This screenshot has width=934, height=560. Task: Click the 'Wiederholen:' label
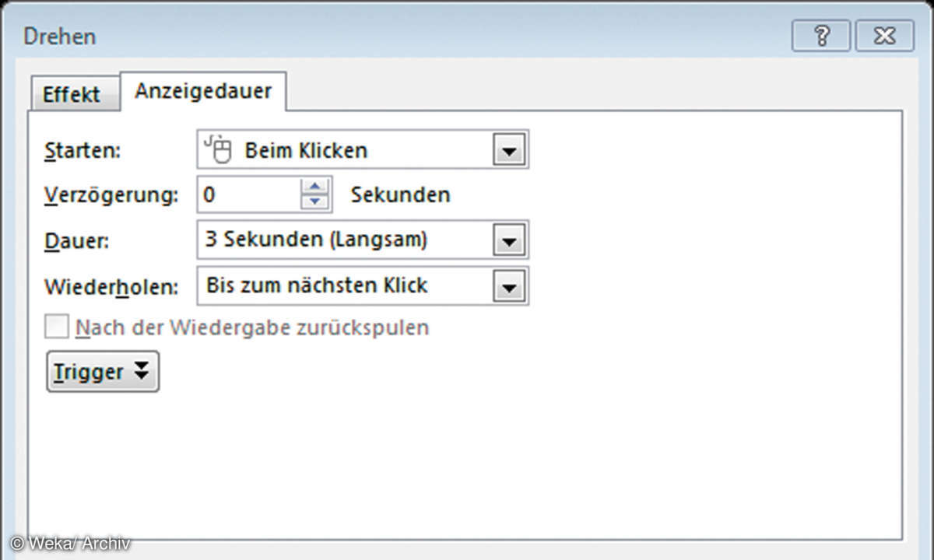(111, 286)
